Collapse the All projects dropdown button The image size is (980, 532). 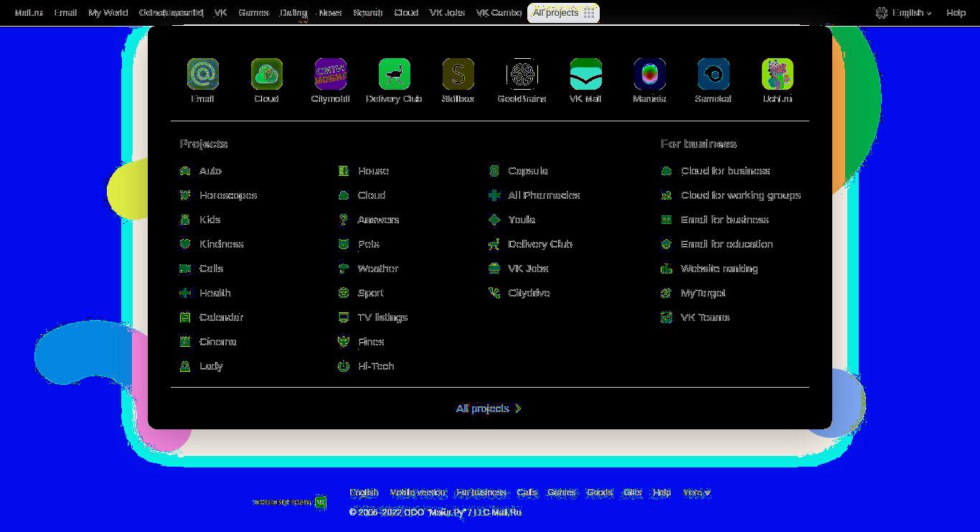click(563, 13)
